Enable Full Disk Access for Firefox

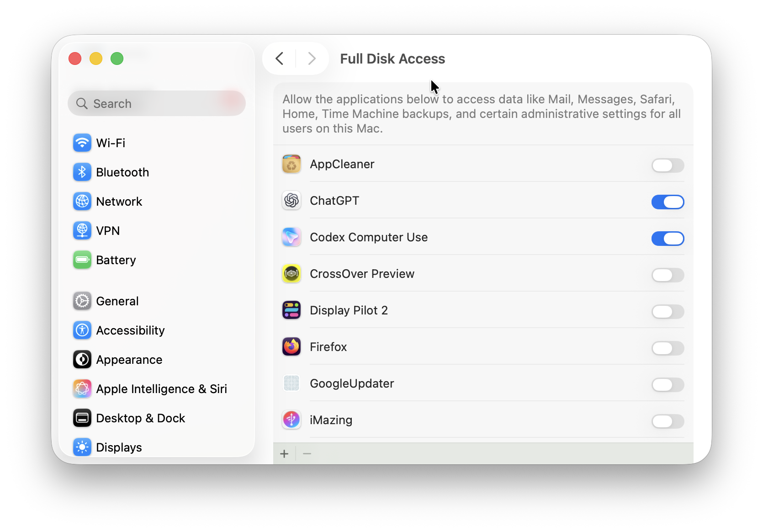[x=668, y=348]
